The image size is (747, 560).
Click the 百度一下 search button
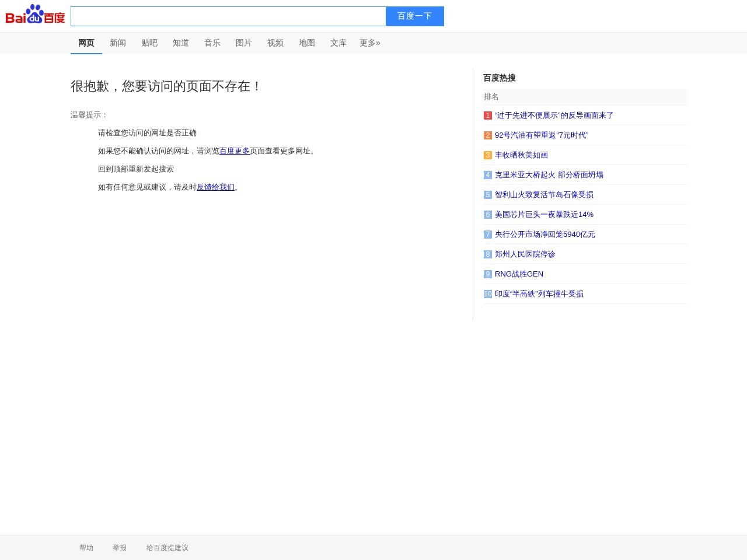click(415, 16)
